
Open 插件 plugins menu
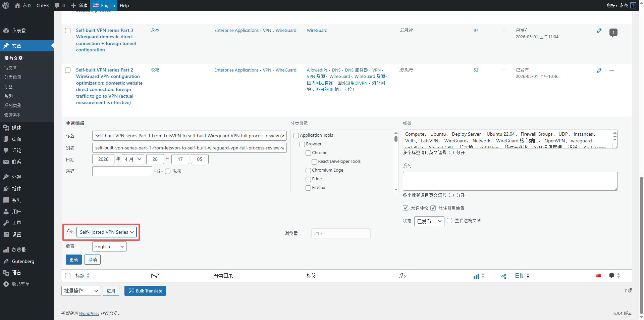[x=27, y=189]
